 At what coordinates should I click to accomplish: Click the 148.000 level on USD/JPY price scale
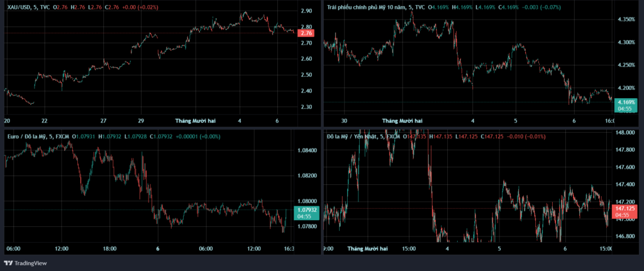[625, 133]
